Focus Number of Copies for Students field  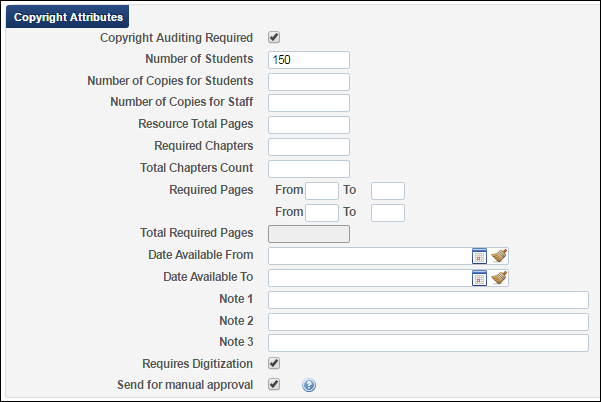pos(309,82)
